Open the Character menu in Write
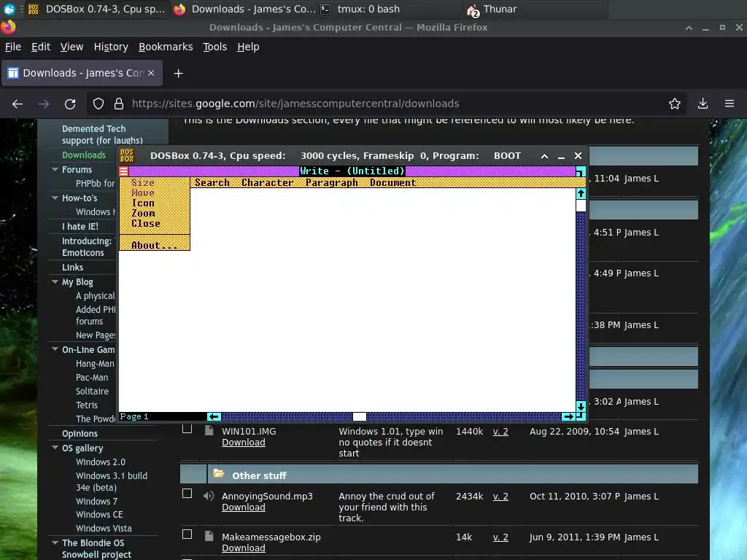Image resolution: width=747 pixels, height=560 pixels. (267, 182)
